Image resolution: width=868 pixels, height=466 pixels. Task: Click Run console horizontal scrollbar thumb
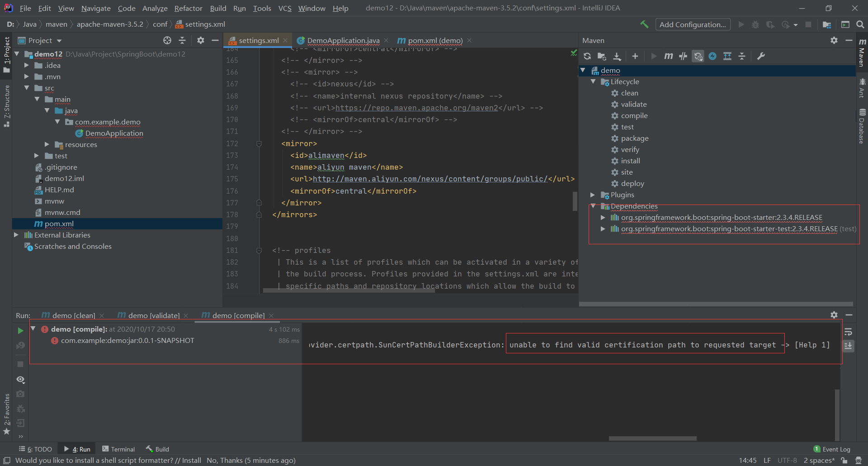(x=652, y=438)
